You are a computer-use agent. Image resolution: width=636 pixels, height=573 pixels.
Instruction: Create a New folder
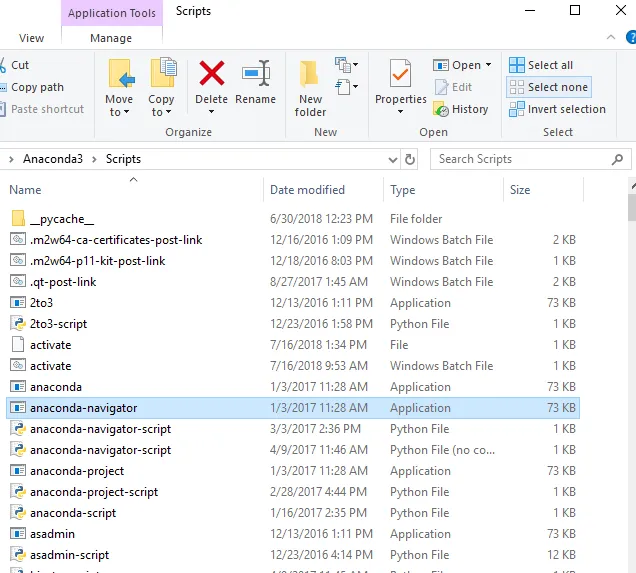tap(310, 88)
